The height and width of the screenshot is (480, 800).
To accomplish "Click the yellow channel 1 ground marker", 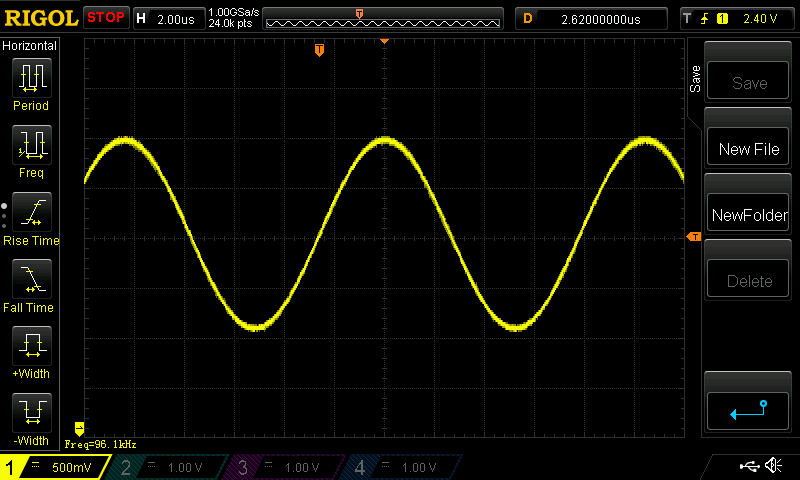I will pyautogui.click(x=79, y=428).
